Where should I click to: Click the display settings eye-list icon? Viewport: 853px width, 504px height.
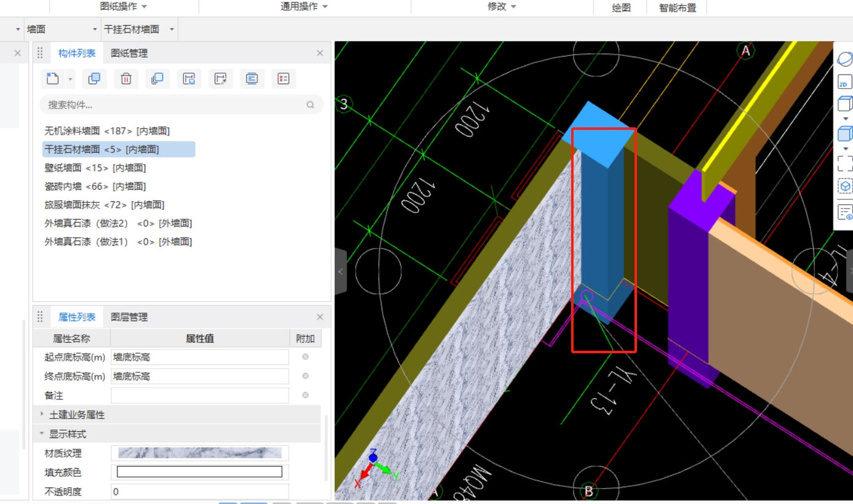(845, 213)
